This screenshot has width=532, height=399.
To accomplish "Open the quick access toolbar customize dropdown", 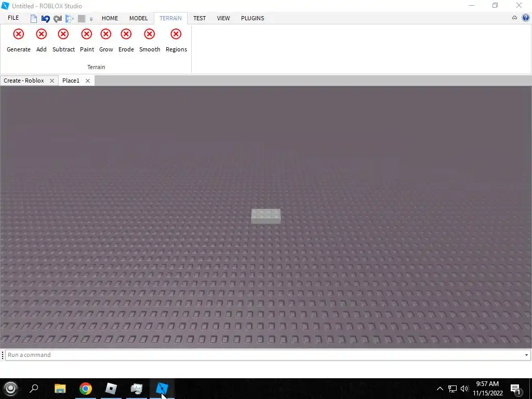I will (x=91, y=19).
